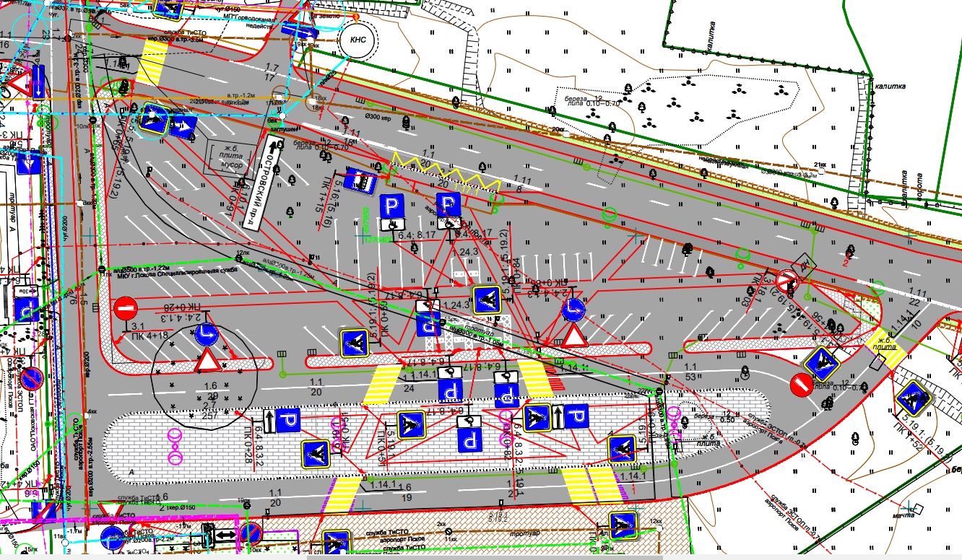Click the magenta double-circle symbol on brick island left end

[x=175, y=445]
